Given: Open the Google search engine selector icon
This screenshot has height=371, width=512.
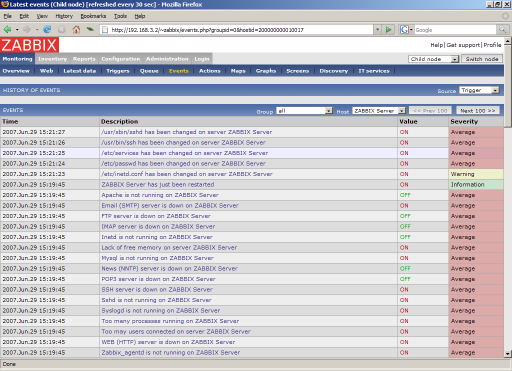Looking at the screenshot, I should point(404,30).
